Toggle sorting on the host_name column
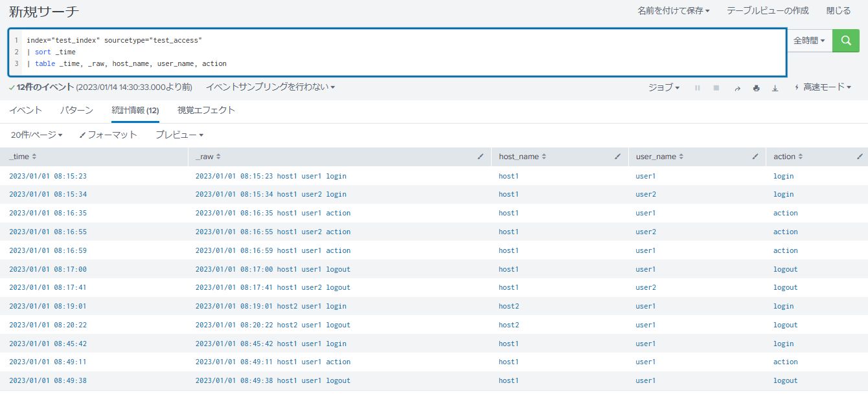This screenshot has width=868, height=394. click(x=543, y=156)
